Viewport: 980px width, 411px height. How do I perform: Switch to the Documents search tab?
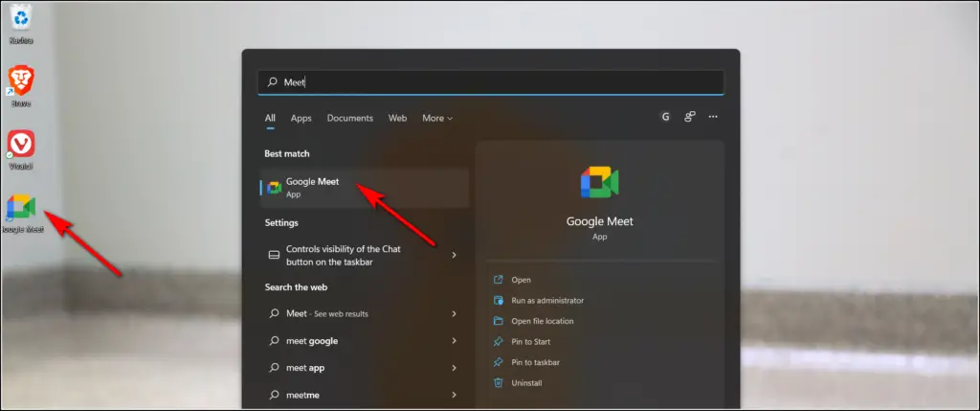coord(350,118)
